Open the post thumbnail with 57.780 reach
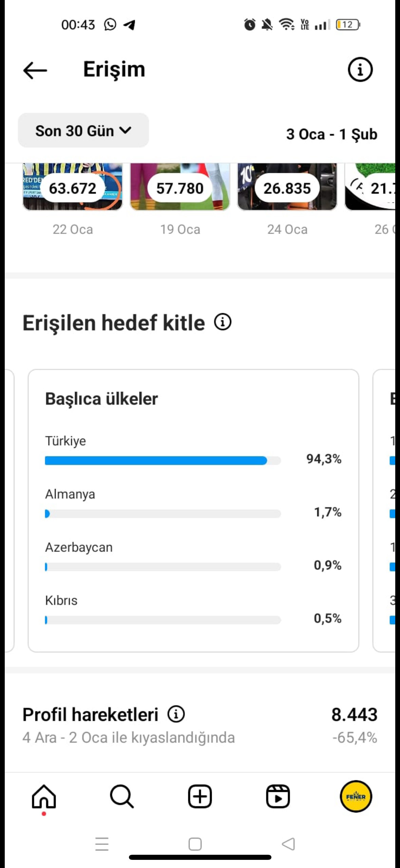The image size is (400, 868). [180, 187]
